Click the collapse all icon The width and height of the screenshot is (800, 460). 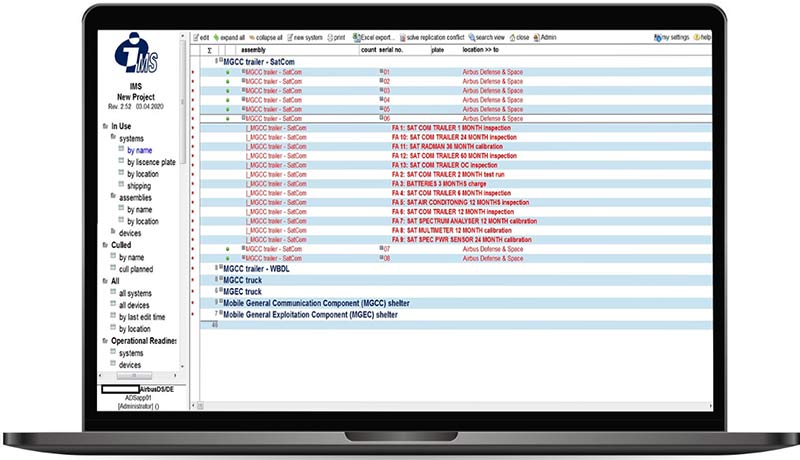268,37
